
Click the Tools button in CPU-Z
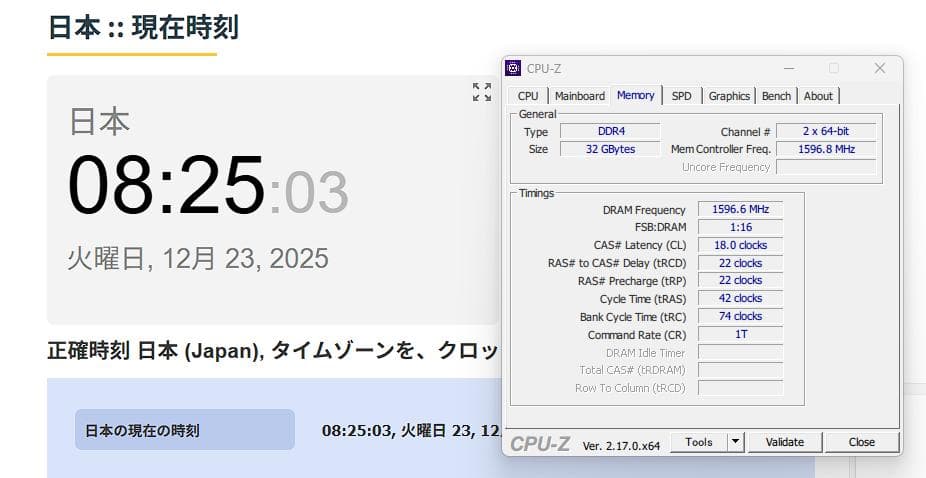[699, 442]
